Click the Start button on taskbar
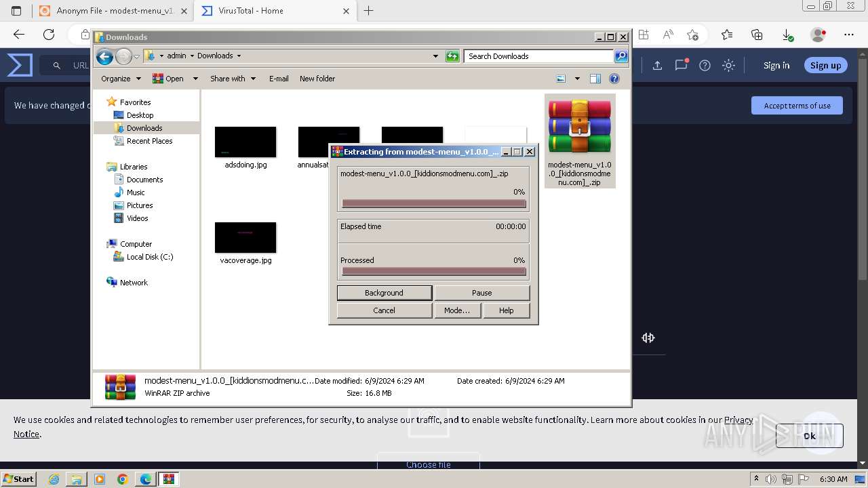The height and width of the screenshot is (488, 868). (x=19, y=479)
